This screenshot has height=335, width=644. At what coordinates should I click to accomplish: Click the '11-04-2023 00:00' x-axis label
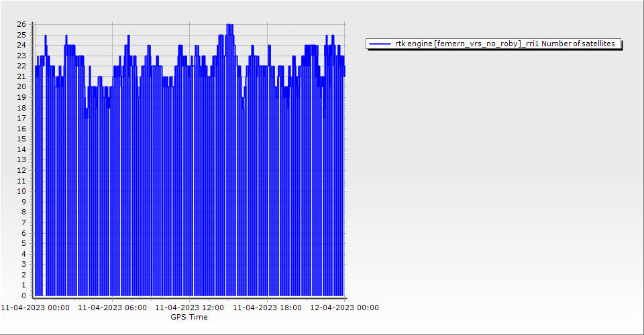34,308
